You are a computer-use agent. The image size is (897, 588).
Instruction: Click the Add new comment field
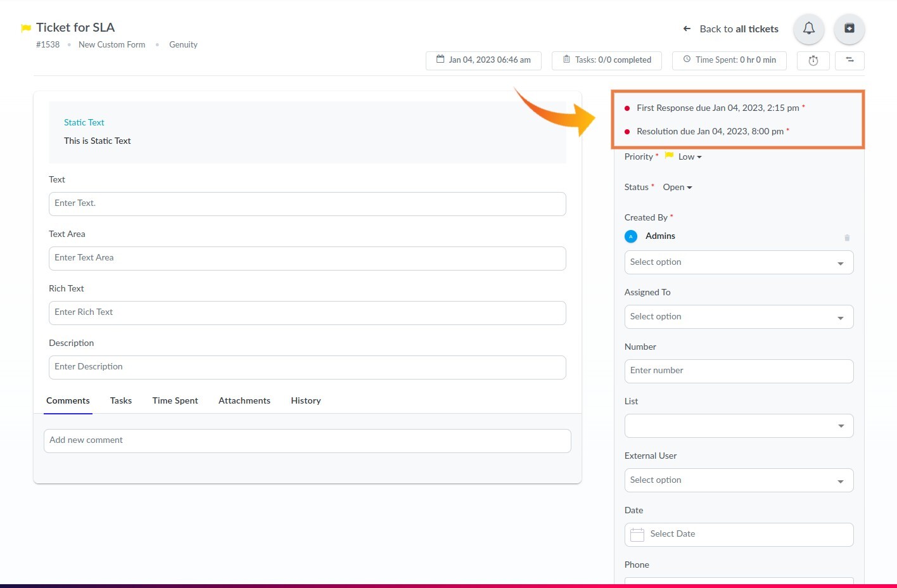coord(307,441)
